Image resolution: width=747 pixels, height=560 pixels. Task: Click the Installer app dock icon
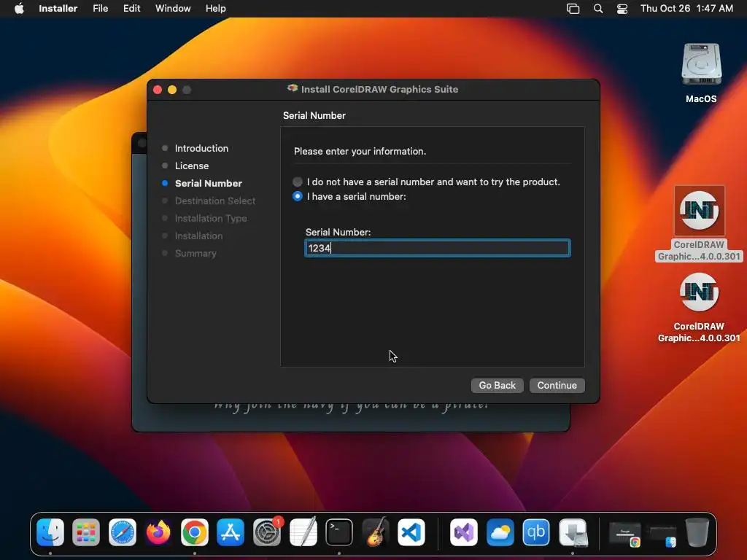click(x=573, y=532)
